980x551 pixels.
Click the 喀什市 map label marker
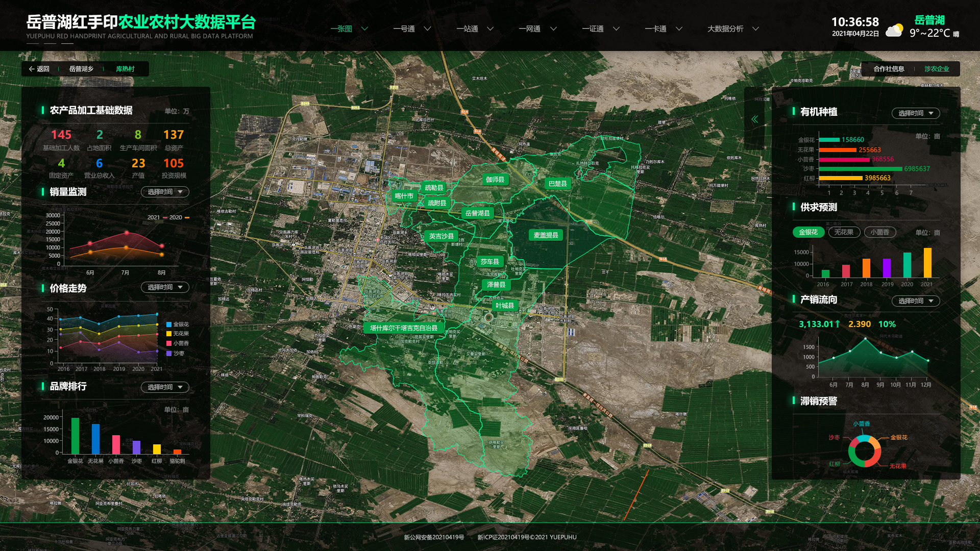point(404,196)
